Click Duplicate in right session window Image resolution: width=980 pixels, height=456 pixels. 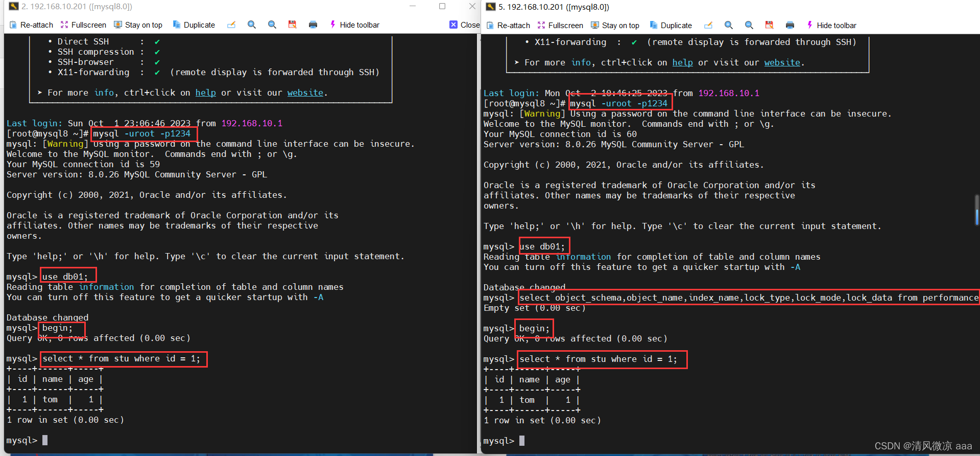pyautogui.click(x=671, y=25)
